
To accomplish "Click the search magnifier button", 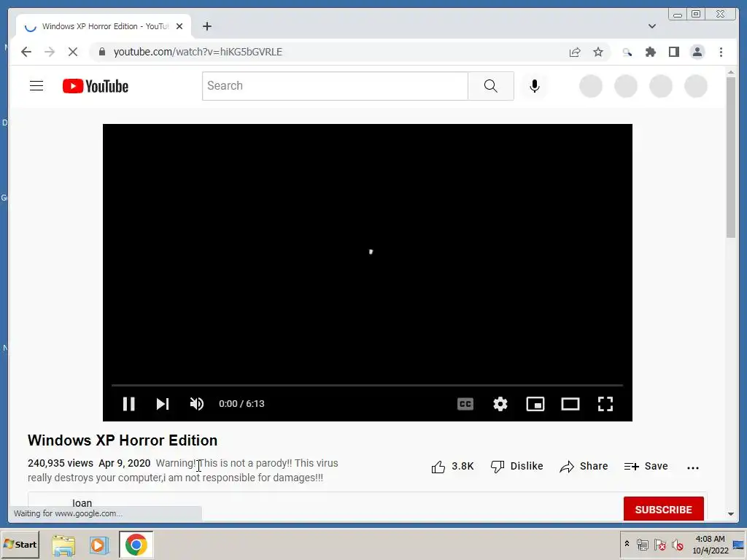I will click(x=491, y=86).
